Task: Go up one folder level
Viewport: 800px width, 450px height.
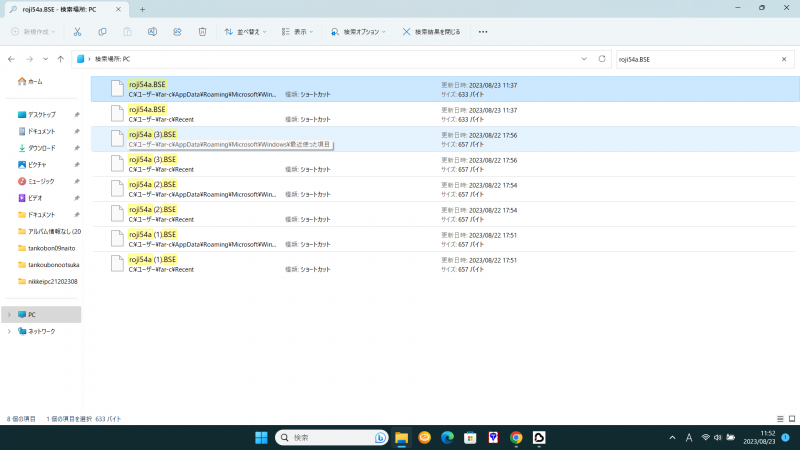Action: point(61,59)
